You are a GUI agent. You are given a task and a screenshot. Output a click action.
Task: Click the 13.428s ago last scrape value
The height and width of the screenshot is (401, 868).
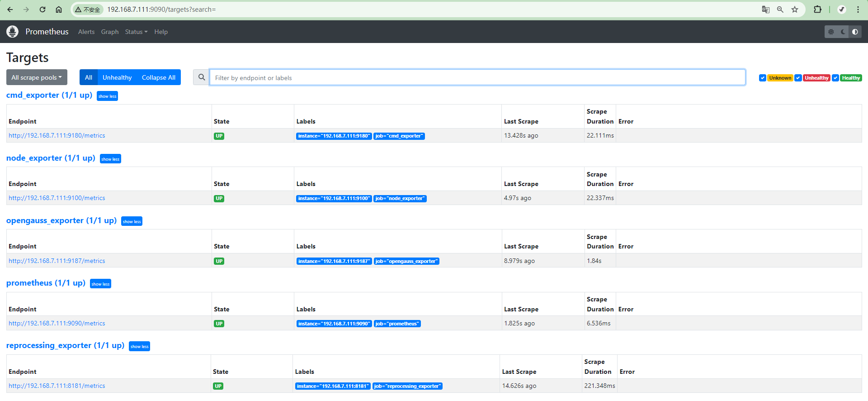pyautogui.click(x=521, y=135)
